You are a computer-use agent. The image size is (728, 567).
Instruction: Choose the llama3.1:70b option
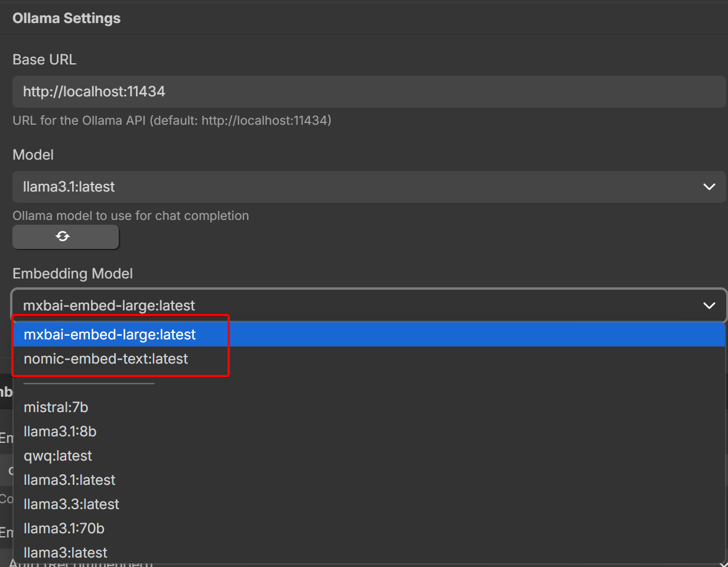pyautogui.click(x=64, y=529)
